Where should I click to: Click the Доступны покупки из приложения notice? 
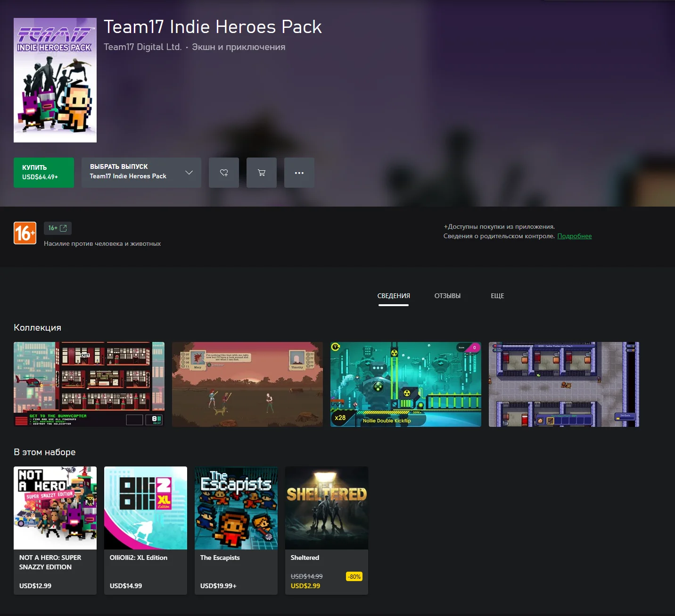(499, 226)
